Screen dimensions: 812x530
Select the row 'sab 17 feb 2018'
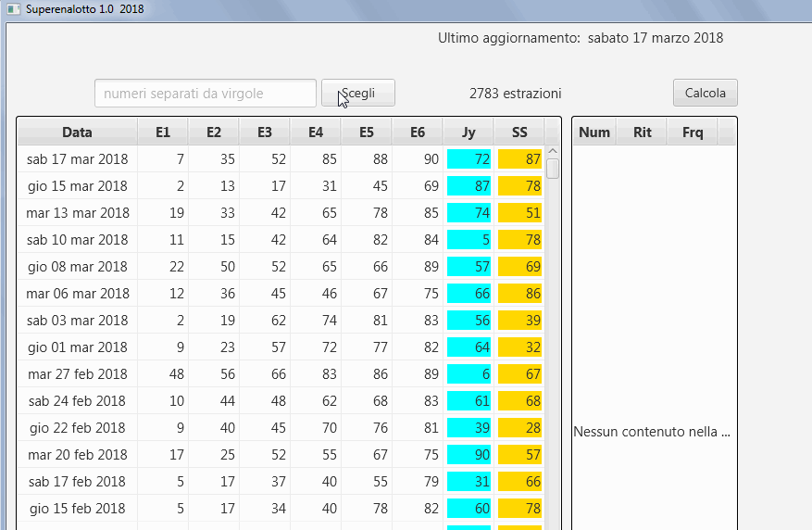tap(281, 482)
